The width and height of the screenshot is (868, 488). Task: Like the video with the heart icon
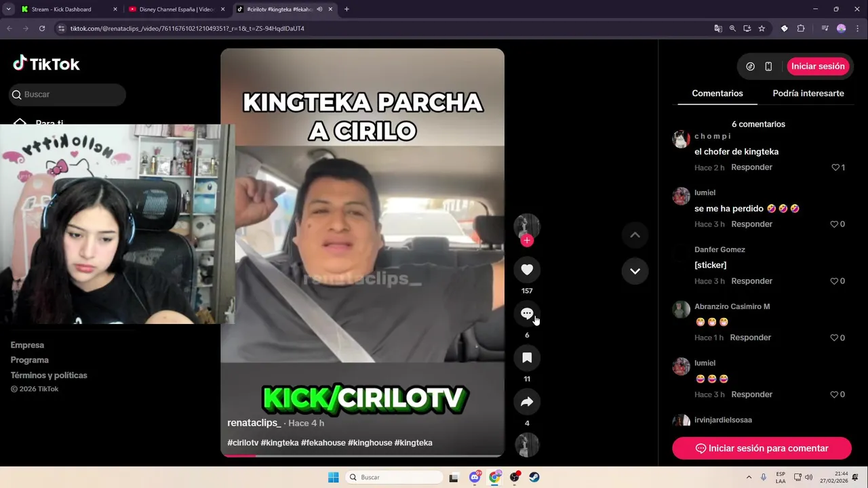(527, 270)
